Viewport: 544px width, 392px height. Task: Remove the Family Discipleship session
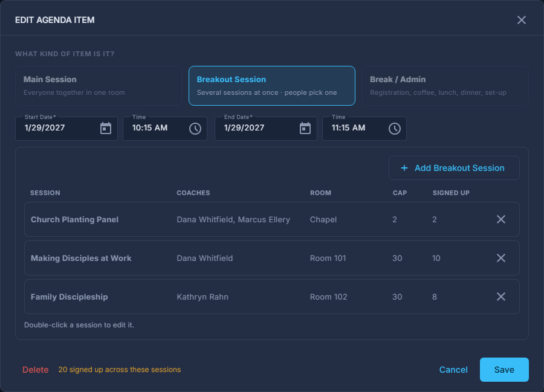tap(500, 297)
